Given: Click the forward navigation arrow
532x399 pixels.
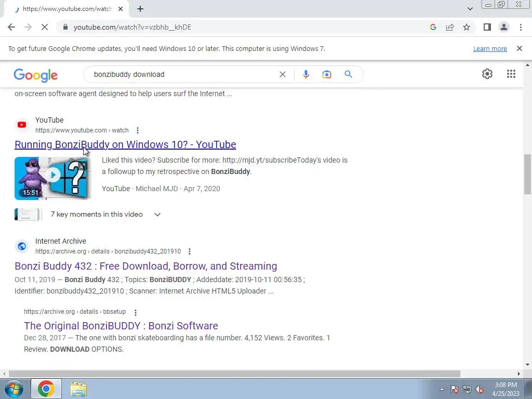Looking at the screenshot, I should tap(28, 27).
